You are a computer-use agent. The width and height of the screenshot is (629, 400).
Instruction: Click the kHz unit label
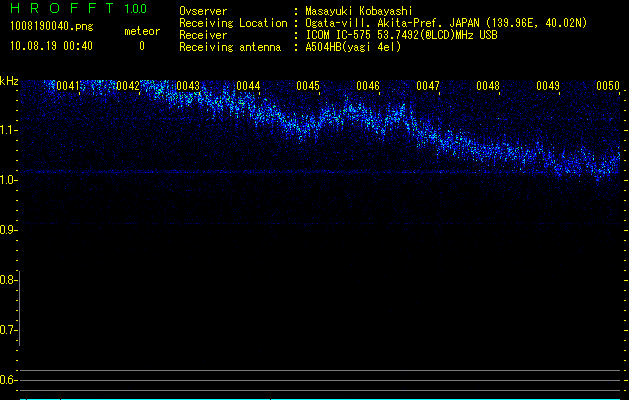(10, 81)
